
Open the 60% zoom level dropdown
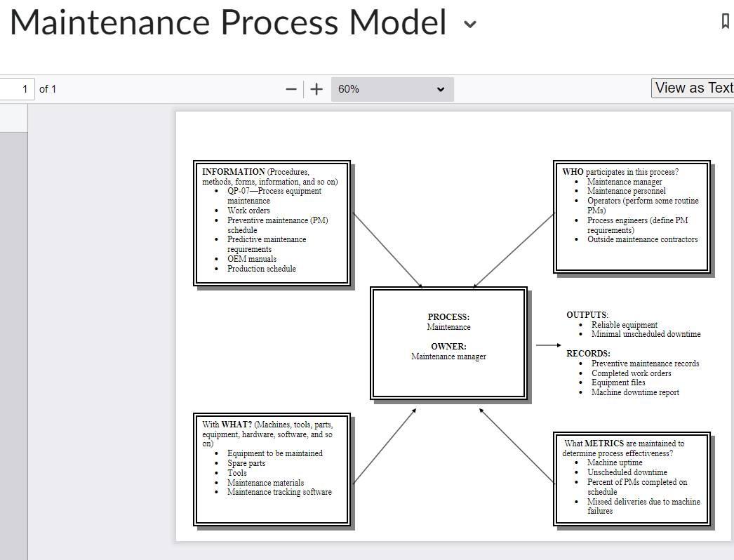point(392,88)
